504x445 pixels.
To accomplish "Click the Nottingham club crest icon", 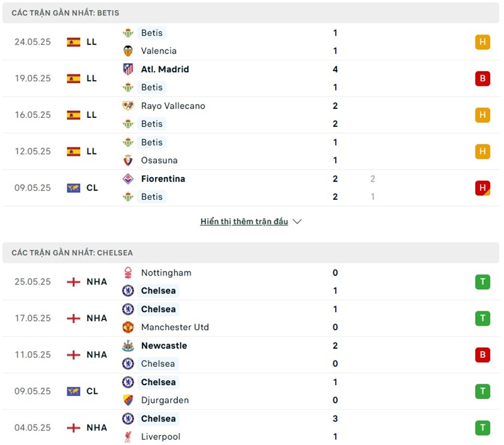I will click(x=128, y=273).
